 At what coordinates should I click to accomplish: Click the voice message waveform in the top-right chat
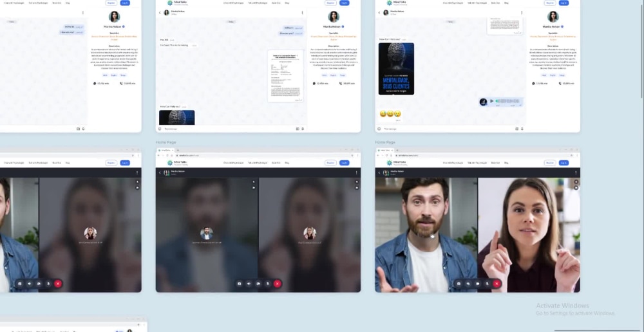pos(507,101)
